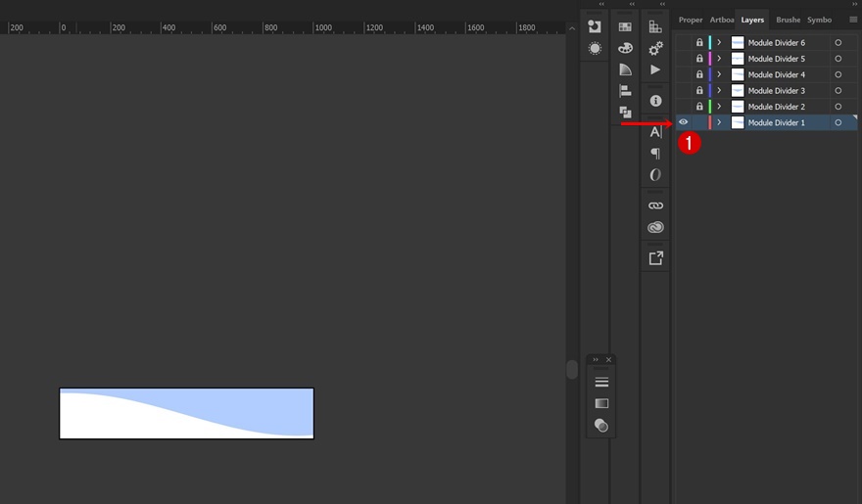Open the Graphic Styles panel icon
This screenshot has height=504, width=862.
595,26
